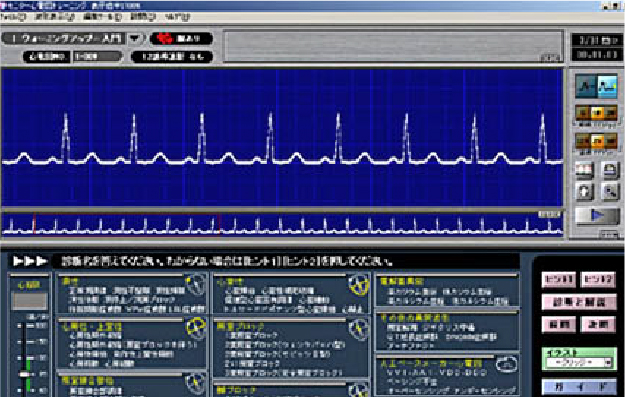The height and width of the screenshot is (397, 625).
Task: Open the Help (ヘルプ) menu
Action: coord(178,17)
